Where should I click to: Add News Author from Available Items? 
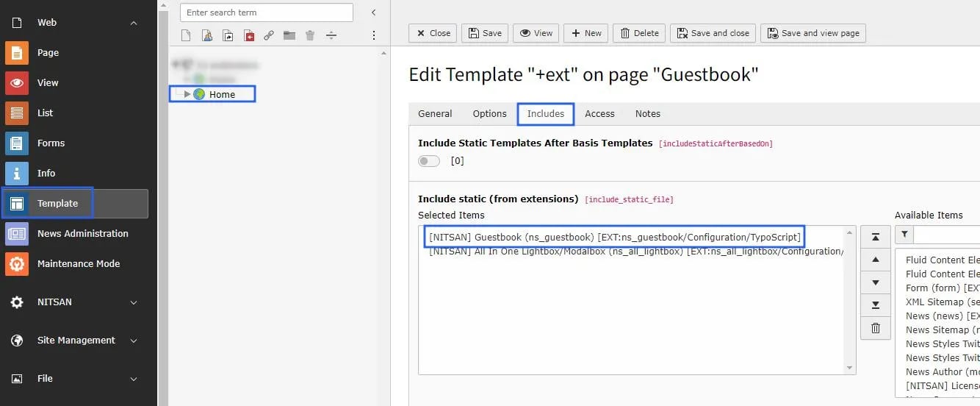click(x=943, y=372)
